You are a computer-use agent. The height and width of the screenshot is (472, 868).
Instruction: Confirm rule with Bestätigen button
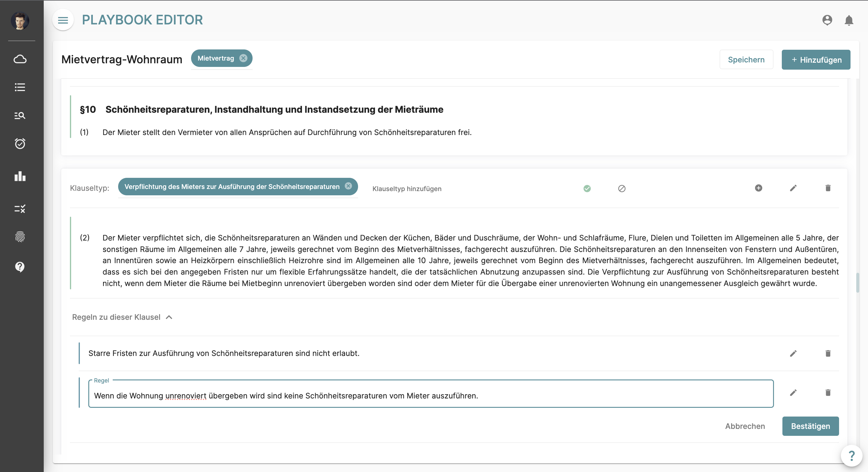(x=810, y=426)
